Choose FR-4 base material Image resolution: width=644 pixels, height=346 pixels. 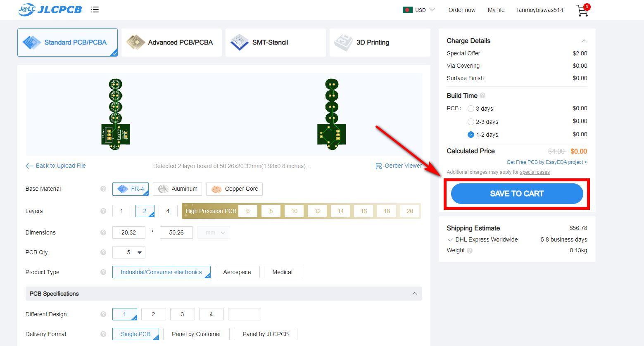[131, 189]
